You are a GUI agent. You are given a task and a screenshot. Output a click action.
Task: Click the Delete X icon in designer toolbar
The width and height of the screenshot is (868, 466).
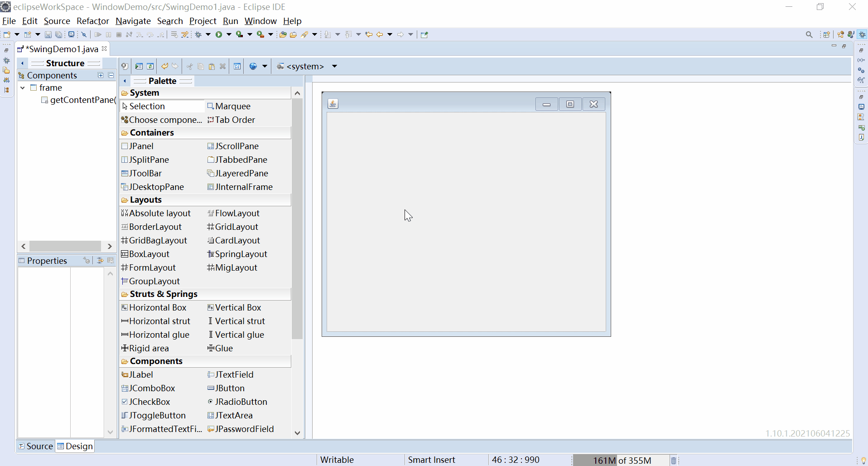222,66
